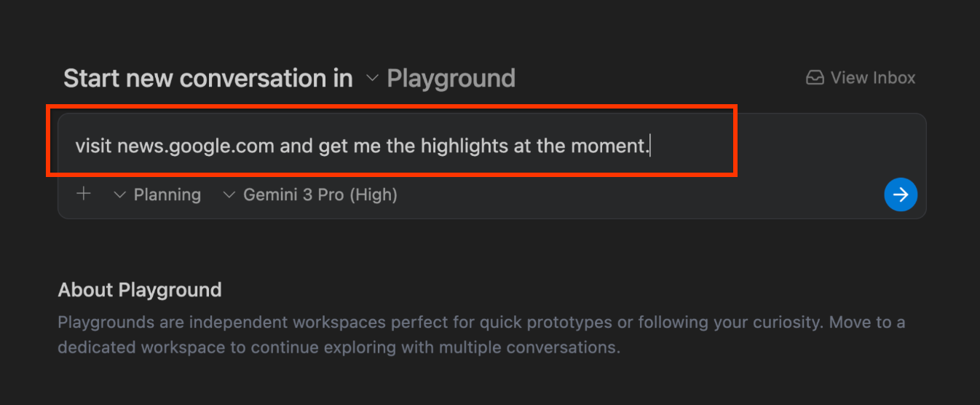
Task: Click the chevron beside Gemini 3 Pro
Action: click(x=229, y=194)
